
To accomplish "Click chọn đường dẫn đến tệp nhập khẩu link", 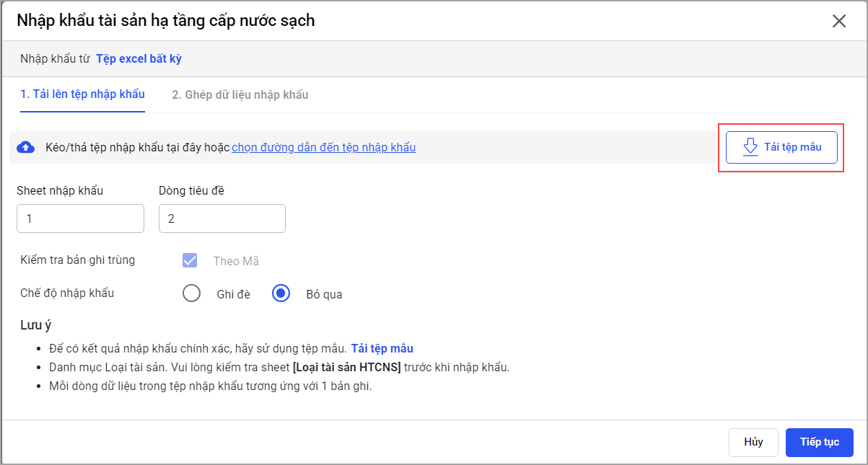I will point(323,148).
